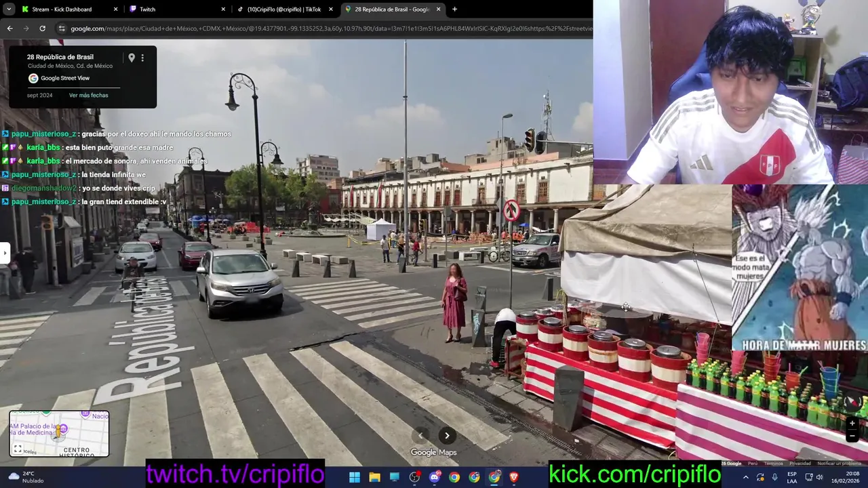Select the 28 República de Brasil Maps tab

393,9
